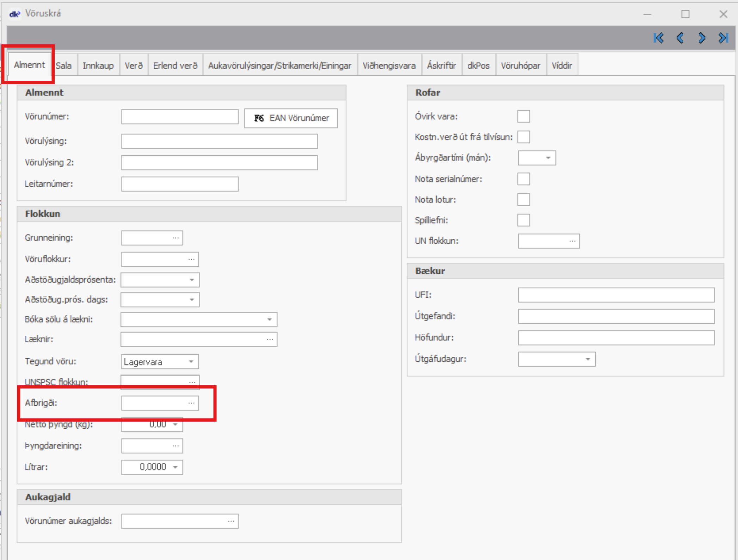
Task: Open Vöruflokkur lookup ellipsis
Action: 191,259
